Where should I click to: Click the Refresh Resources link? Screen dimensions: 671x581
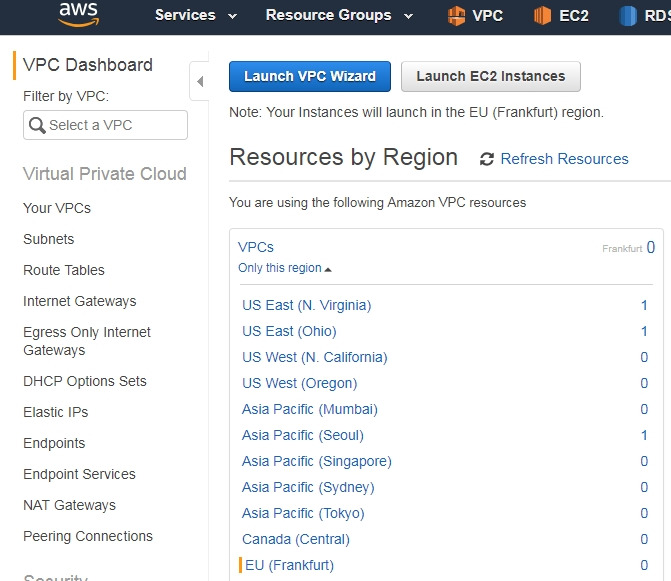(x=564, y=159)
